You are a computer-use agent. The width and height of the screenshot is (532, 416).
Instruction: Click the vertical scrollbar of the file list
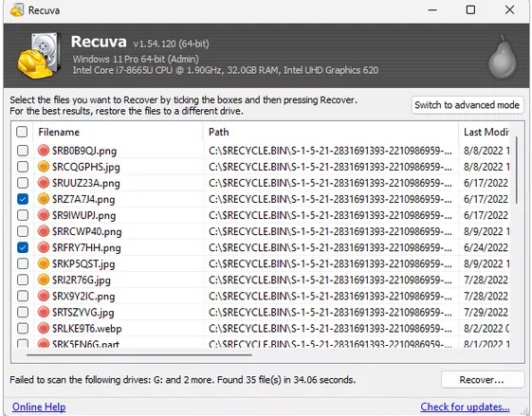(517, 170)
